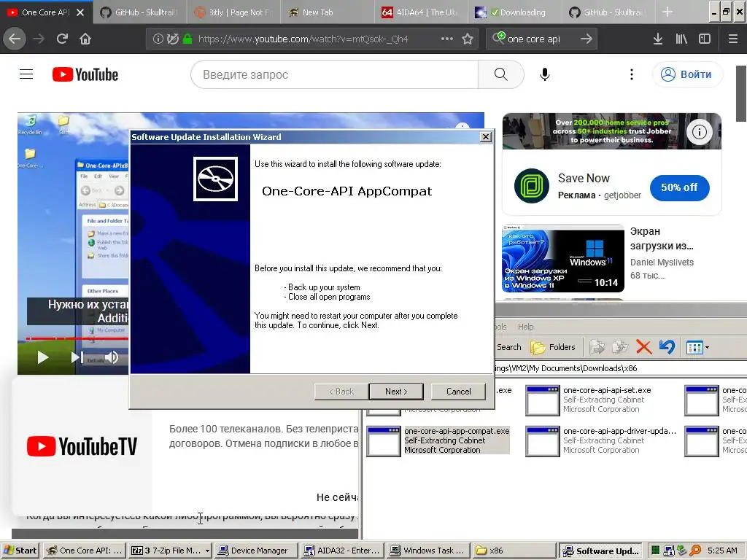Open the YouTube guide hamburger menu
The height and width of the screenshot is (560, 747).
[26, 74]
